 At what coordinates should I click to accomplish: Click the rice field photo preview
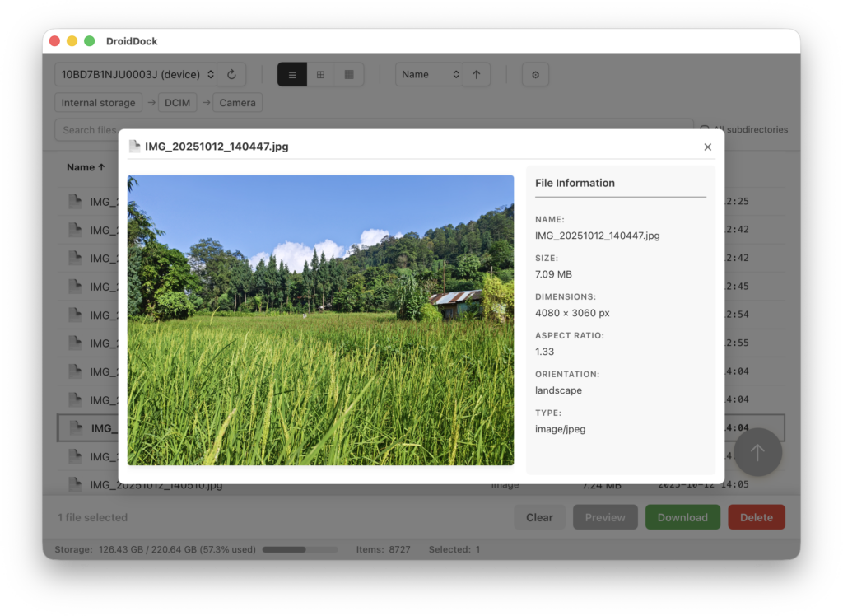pyautogui.click(x=320, y=320)
